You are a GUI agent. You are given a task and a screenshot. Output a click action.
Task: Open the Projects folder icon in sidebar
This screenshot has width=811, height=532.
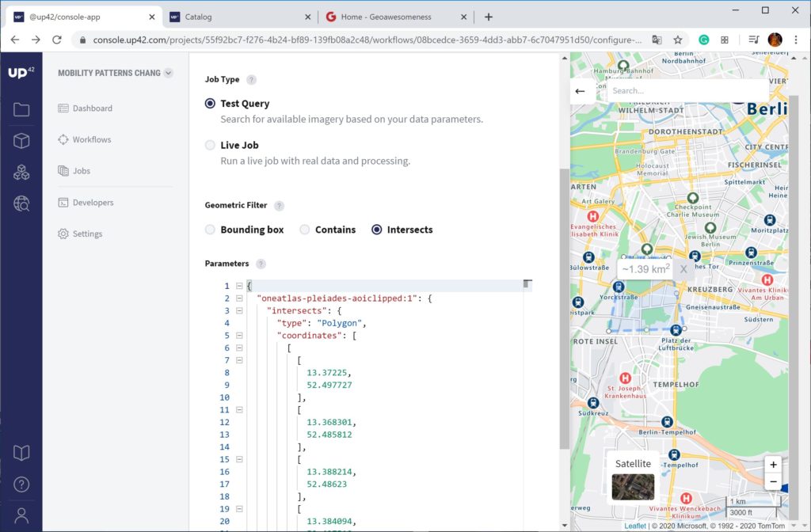point(21,109)
